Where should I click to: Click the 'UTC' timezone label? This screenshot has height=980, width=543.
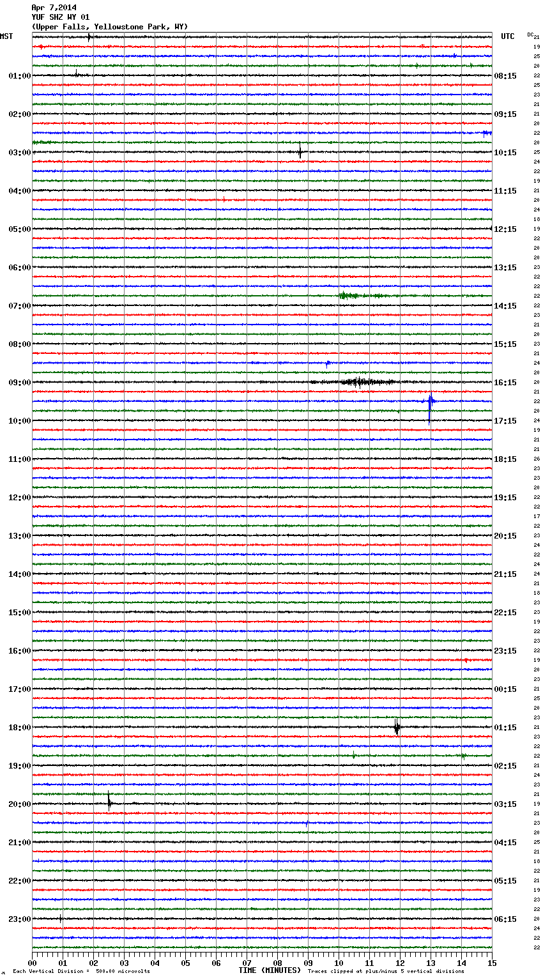click(x=508, y=36)
